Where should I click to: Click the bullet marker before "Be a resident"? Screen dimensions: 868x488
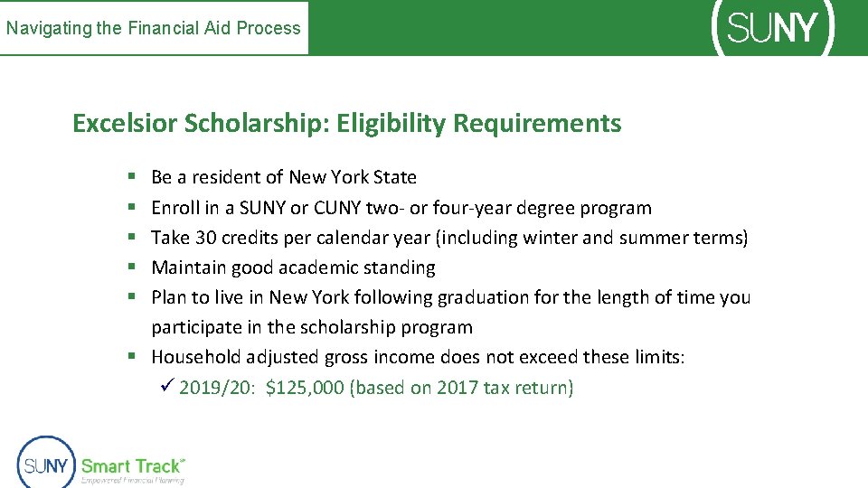[132, 178]
